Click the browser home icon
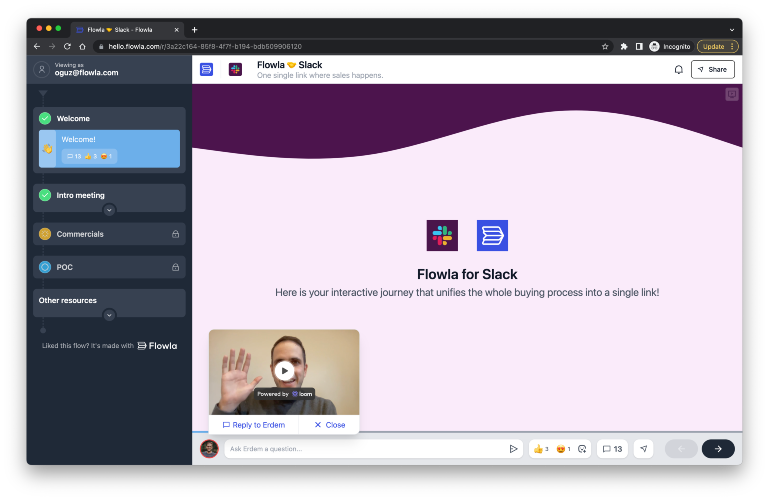This screenshot has height=500, width=769. (x=82, y=47)
